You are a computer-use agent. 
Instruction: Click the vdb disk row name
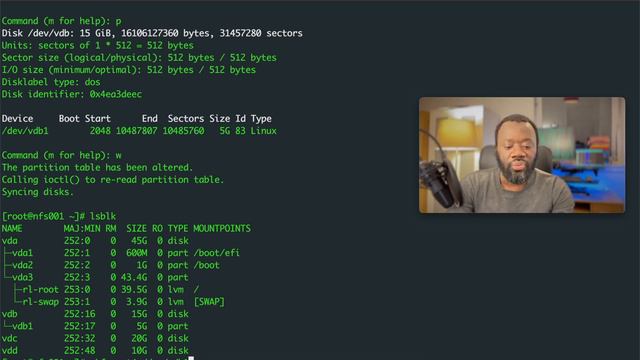pyautogui.click(x=9, y=314)
